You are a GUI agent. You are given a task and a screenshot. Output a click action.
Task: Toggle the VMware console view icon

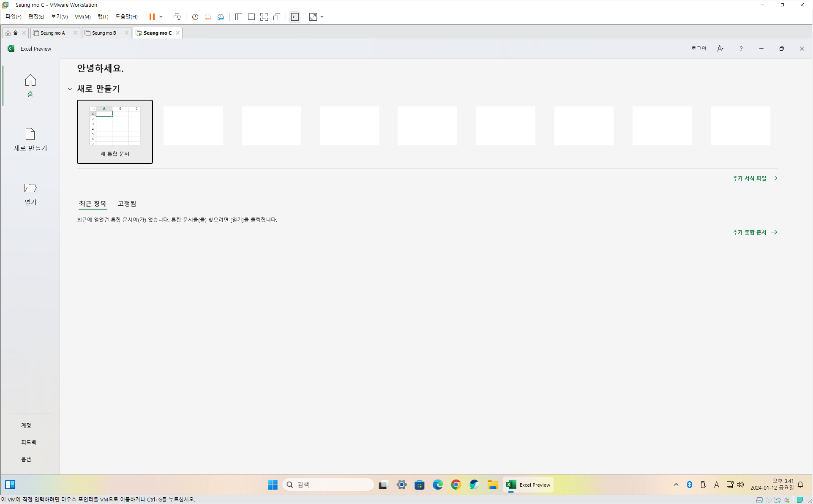pos(295,17)
